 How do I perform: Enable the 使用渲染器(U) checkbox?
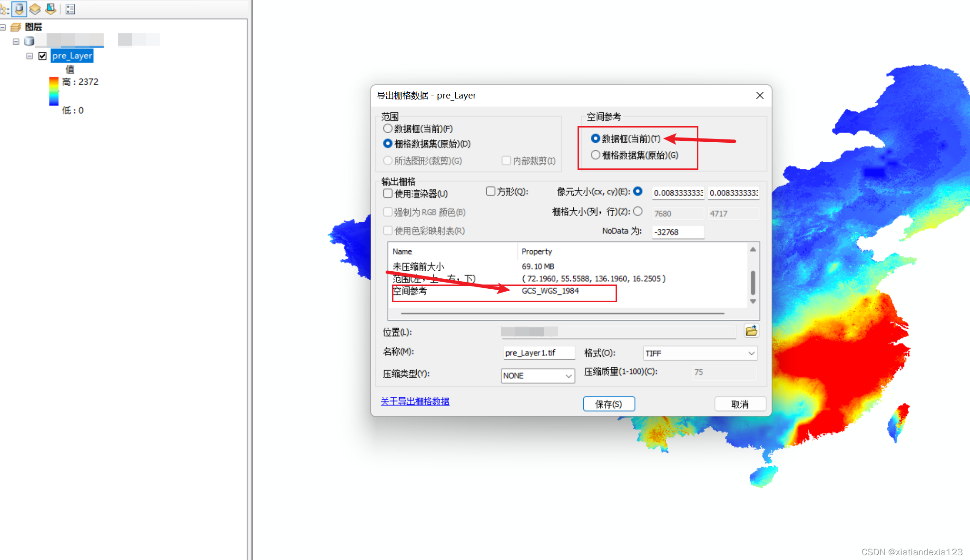[x=388, y=194]
